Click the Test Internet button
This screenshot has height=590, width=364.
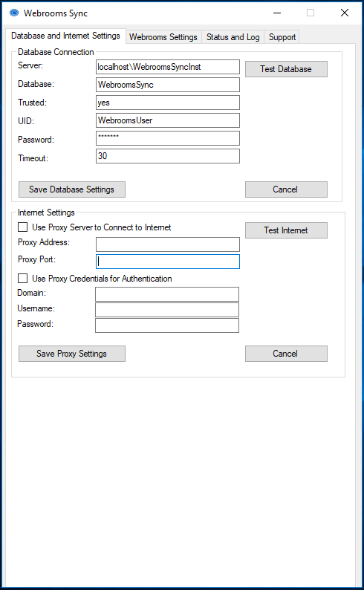286,230
